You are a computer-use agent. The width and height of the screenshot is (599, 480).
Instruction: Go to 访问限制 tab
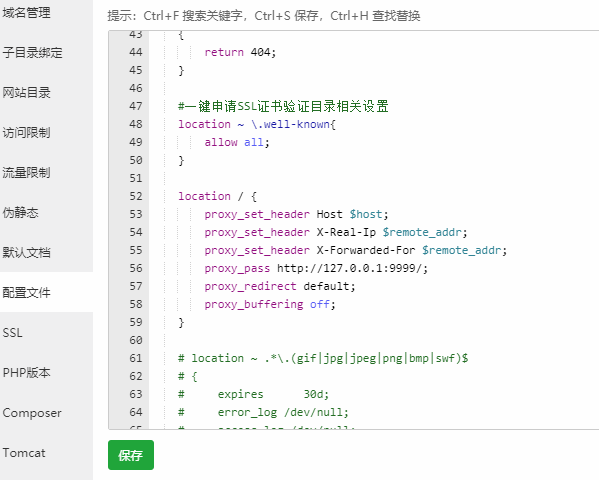coord(26,133)
